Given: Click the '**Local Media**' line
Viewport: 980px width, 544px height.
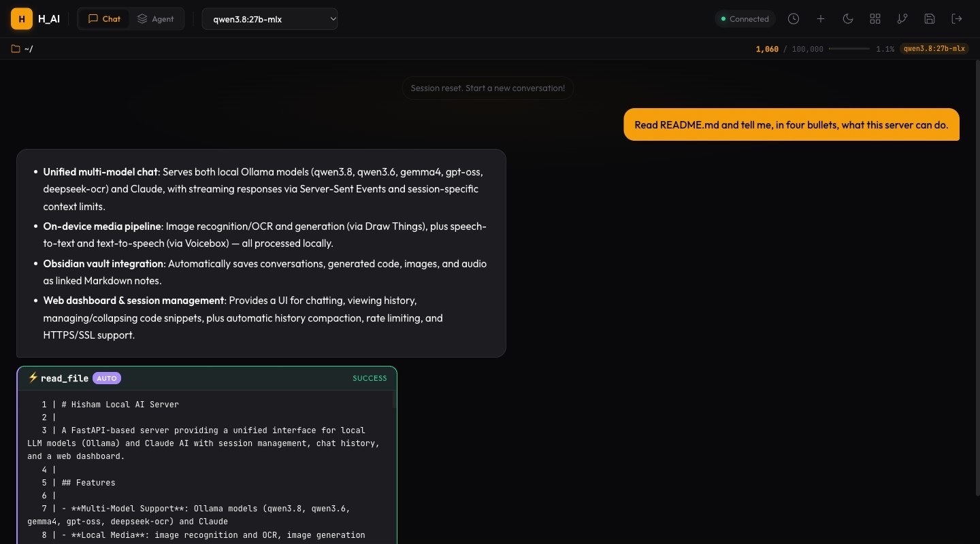Looking at the screenshot, I should click(x=204, y=535).
